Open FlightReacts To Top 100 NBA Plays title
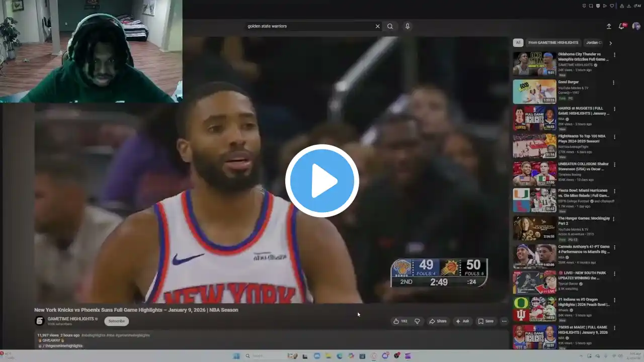The image size is (644, 362). click(582, 139)
